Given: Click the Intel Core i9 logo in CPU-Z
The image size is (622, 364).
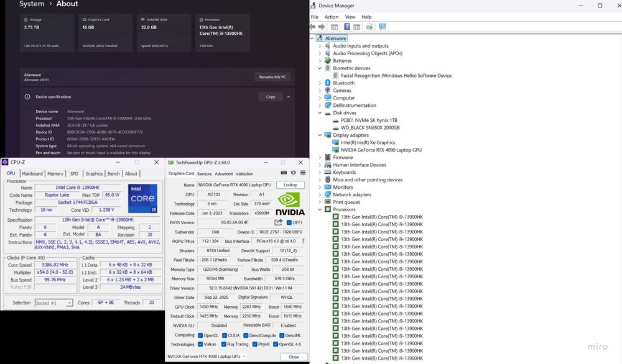Looking at the screenshot, I should [x=143, y=198].
